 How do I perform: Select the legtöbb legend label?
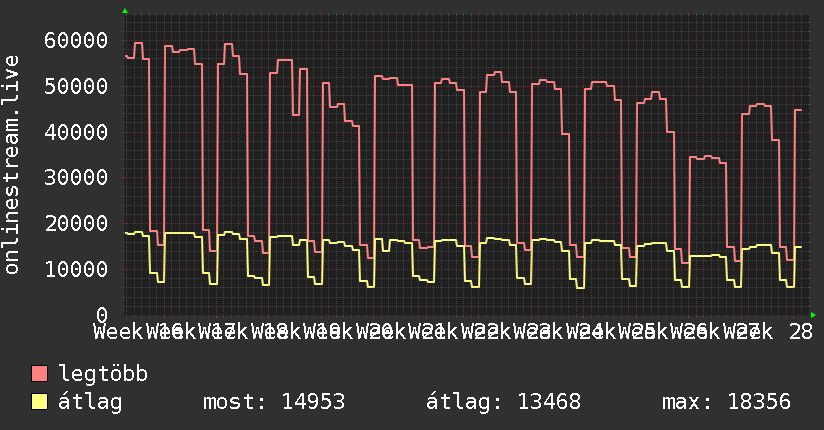103,373
